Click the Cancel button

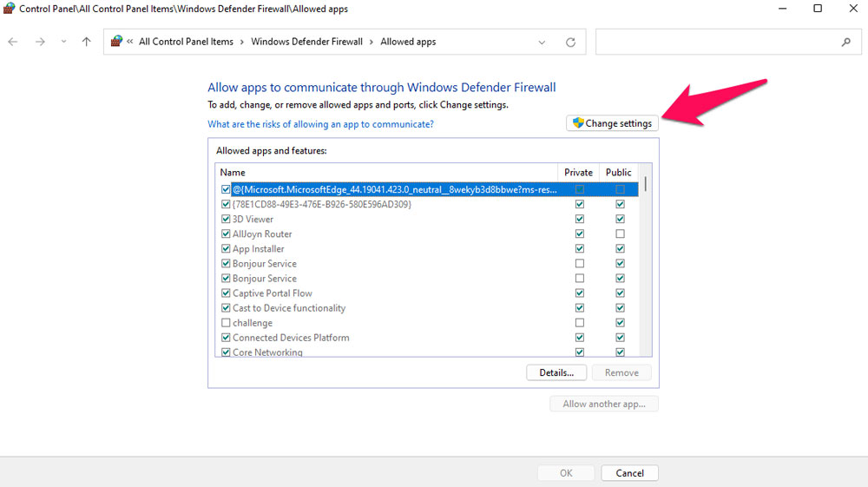pos(630,473)
